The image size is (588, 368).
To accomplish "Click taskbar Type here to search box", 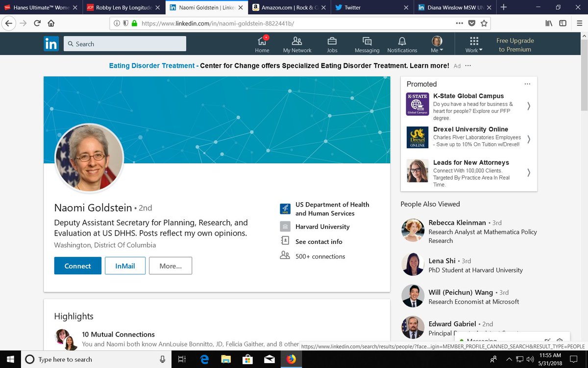I will (x=96, y=359).
